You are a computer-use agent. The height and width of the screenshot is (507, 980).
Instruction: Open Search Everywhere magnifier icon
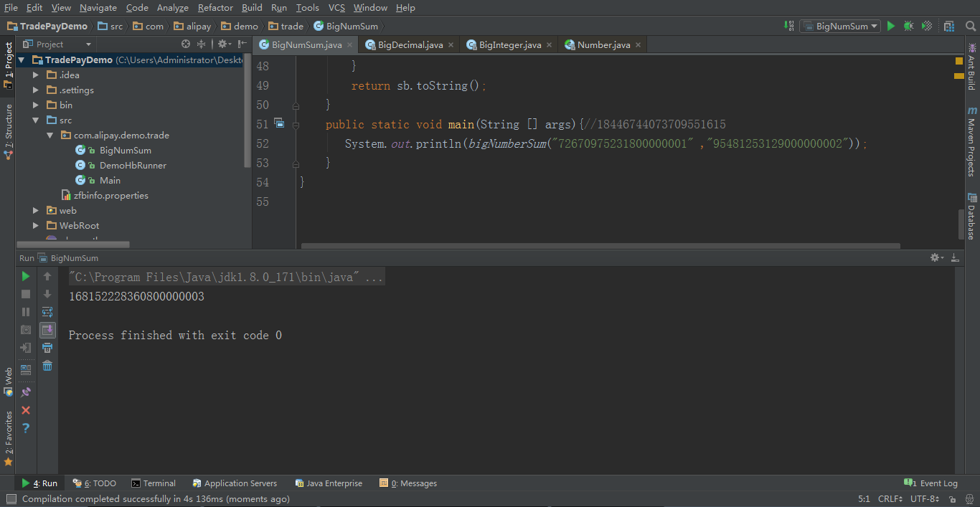[x=969, y=27]
